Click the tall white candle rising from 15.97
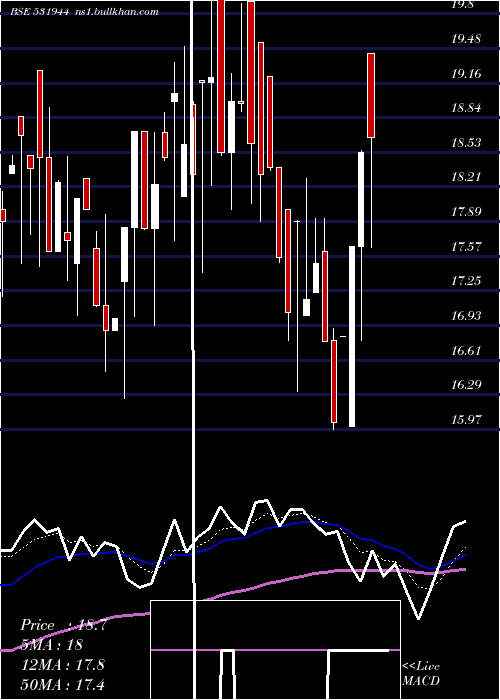This screenshot has height=700, width=500. pyautogui.click(x=352, y=337)
